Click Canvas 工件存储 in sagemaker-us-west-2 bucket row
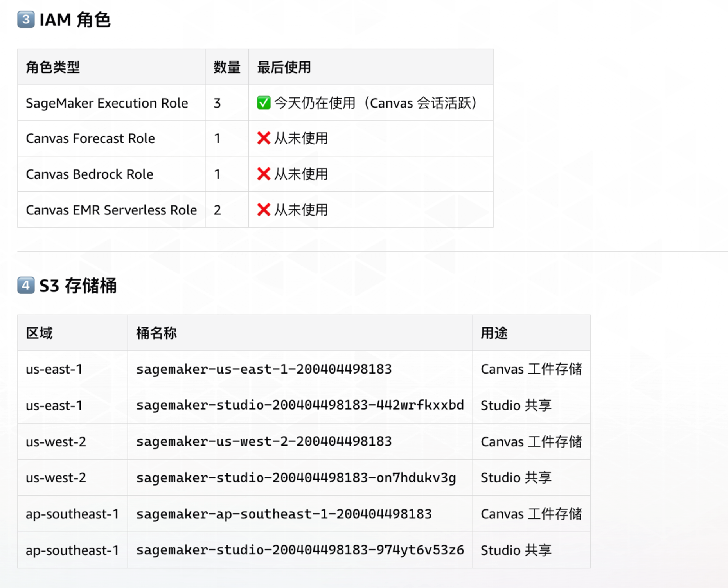728x588 pixels. 531,442
